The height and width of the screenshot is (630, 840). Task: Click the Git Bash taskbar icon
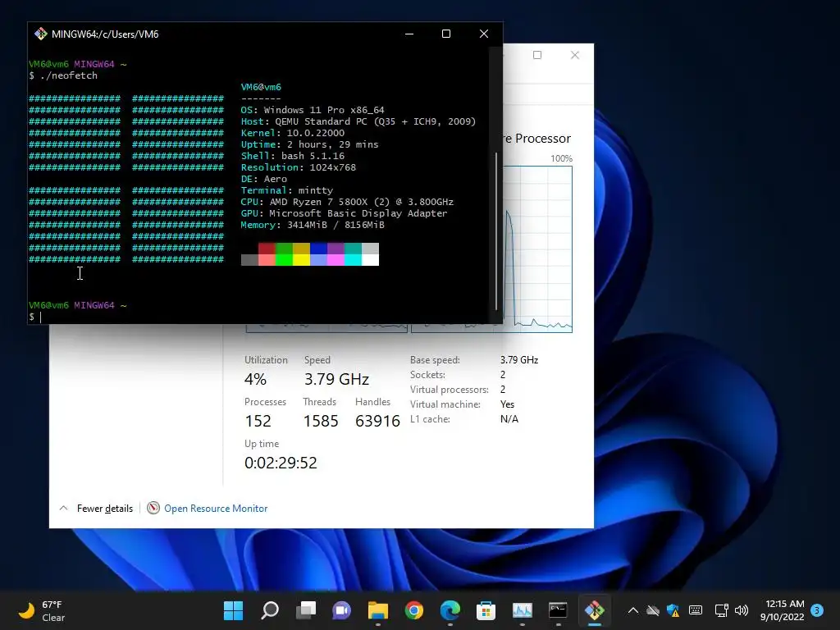(x=594, y=610)
